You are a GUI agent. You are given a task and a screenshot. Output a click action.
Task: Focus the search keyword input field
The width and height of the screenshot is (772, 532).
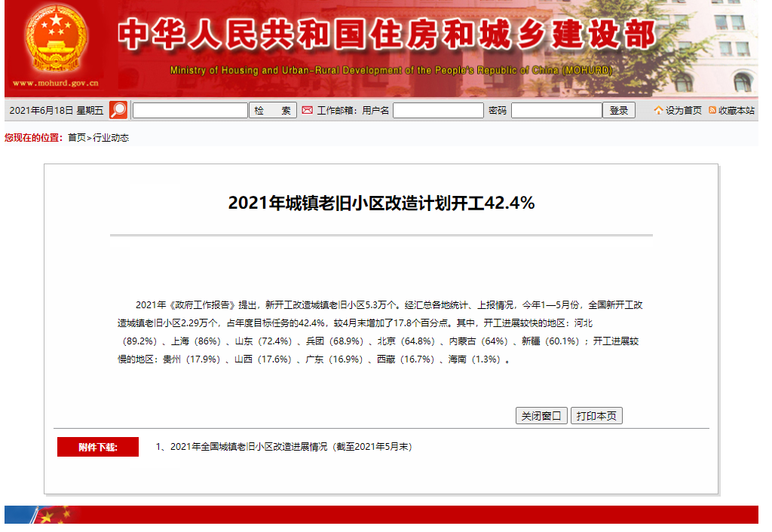tap(190, 111)
